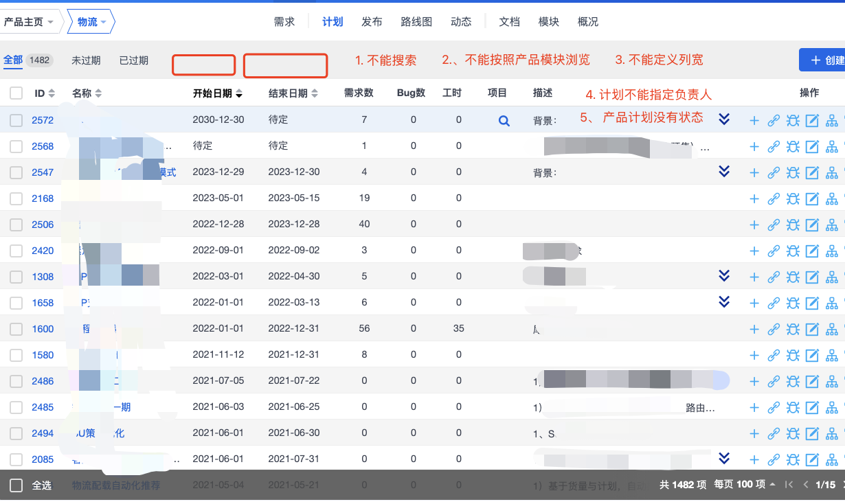This screenshot has height=504, width=845.
Task: Sort by 开始日期 column header
Action: [217, 93]
